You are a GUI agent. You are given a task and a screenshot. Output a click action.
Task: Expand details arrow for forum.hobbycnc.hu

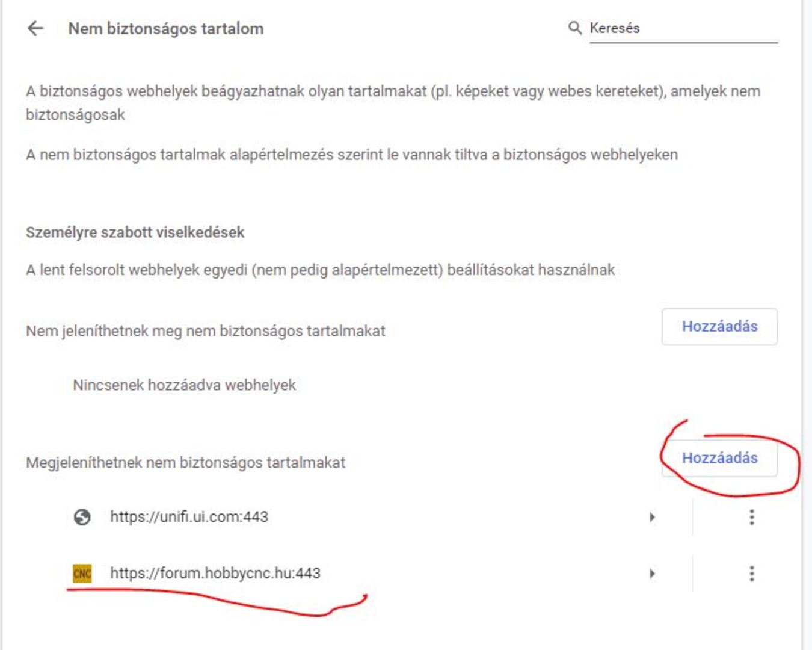[x=652, y=574]
